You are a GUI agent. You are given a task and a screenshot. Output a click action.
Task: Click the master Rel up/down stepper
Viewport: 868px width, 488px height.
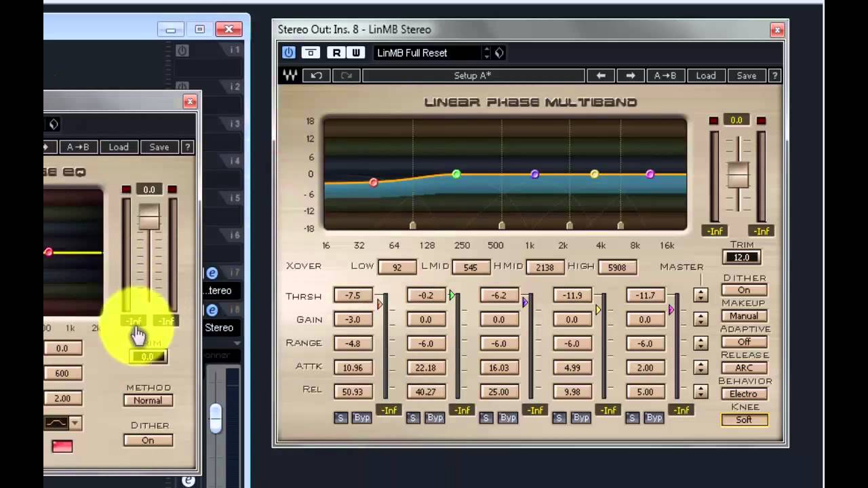coord(701,392)
